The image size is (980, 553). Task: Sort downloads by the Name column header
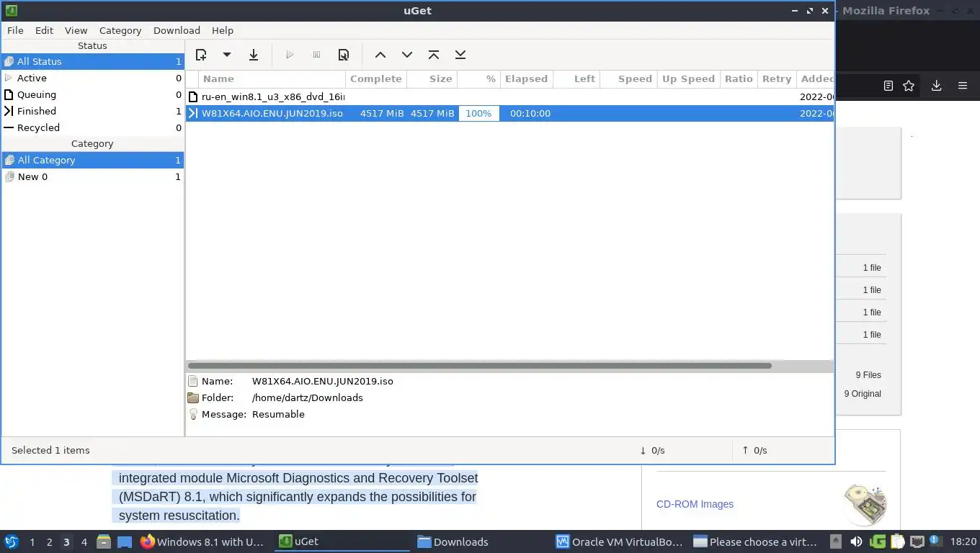tap(272, 78)
